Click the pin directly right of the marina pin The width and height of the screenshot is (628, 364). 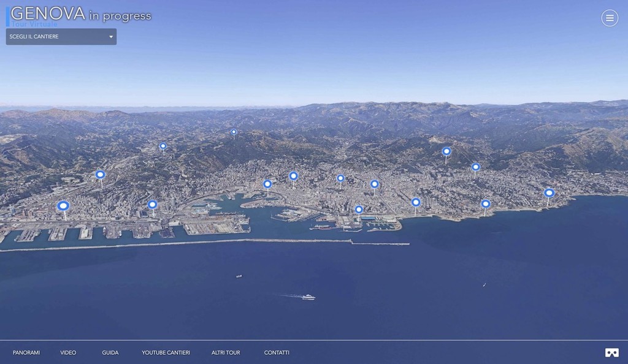coord(416,202)
